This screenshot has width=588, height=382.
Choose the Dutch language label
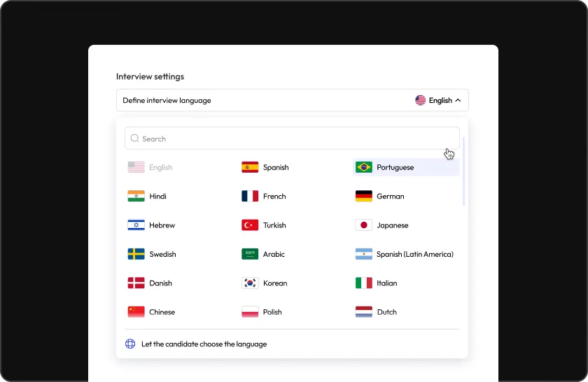click(x=386, y=312)
